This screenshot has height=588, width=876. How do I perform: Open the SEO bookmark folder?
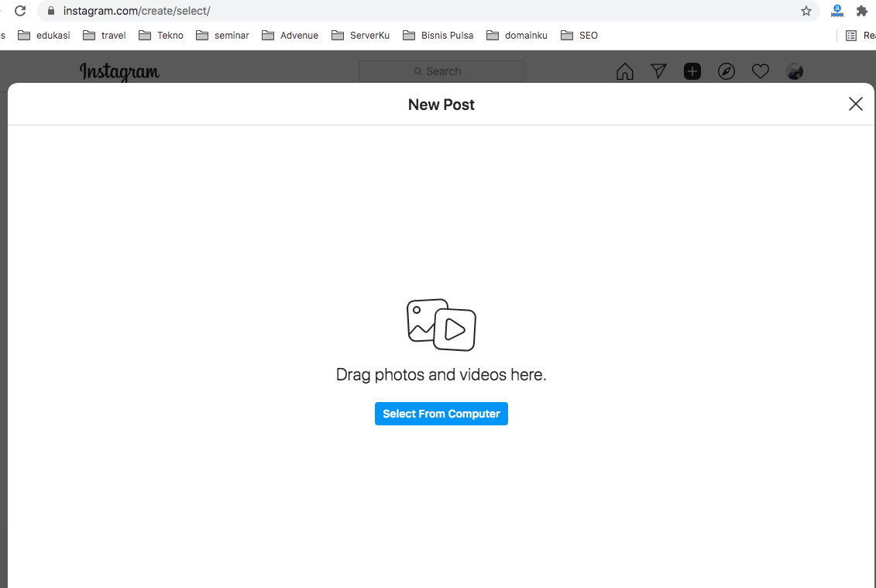pos(579,35)
